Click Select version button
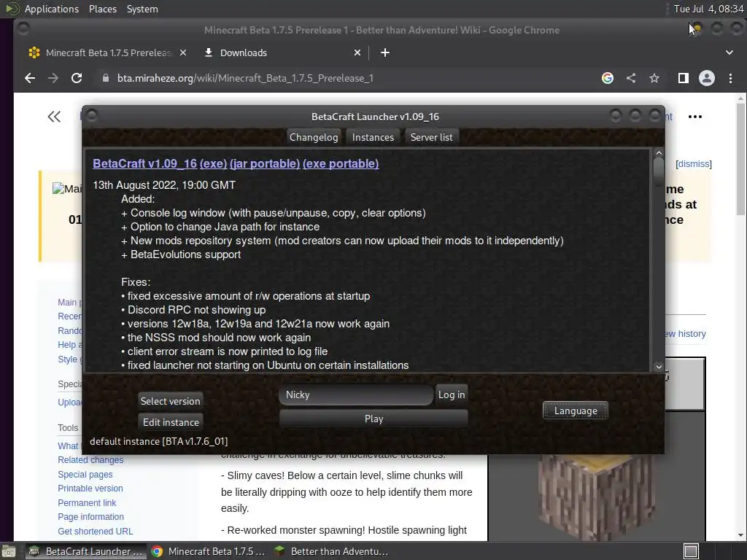The height and width of the screenshot is (560, 747). pyautogui.click(x=170, y=401)
